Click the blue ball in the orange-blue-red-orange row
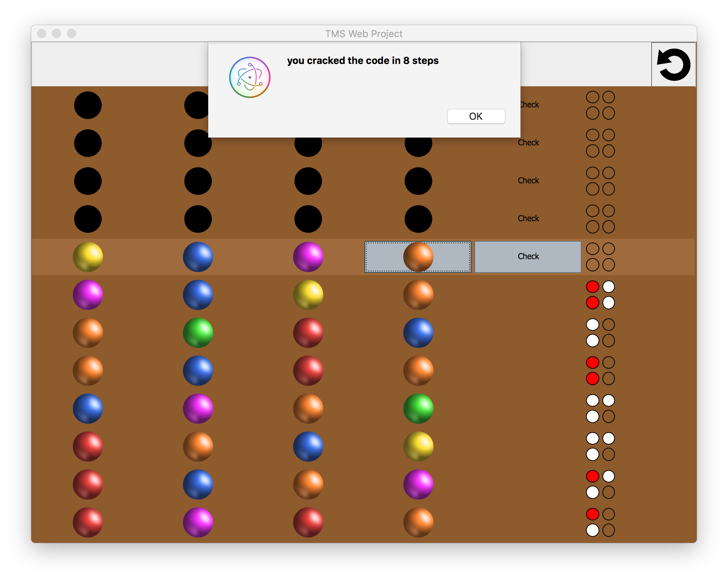Screen dimensions: 728x580 (198, 370)
